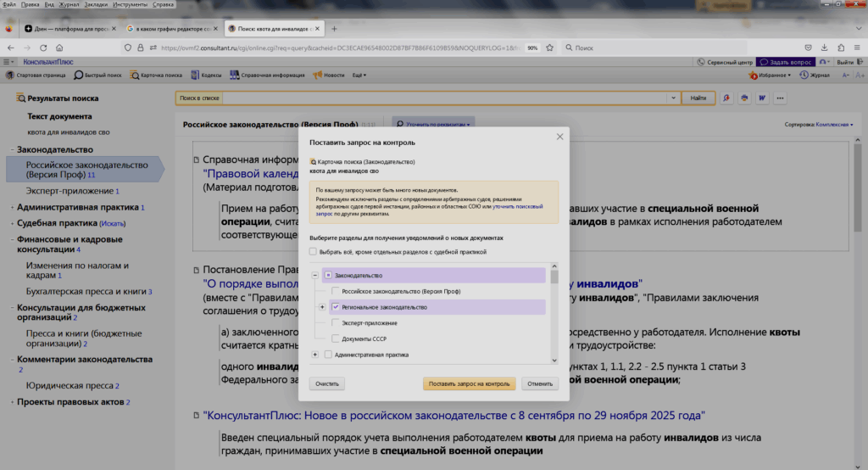Open the Кодексы section
The width and height of the screenshot is (868, 470).
pos(206,76)
